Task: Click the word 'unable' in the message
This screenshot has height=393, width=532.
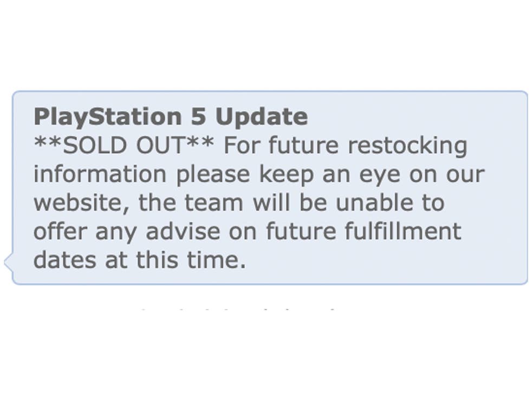Action: [374, 202]
